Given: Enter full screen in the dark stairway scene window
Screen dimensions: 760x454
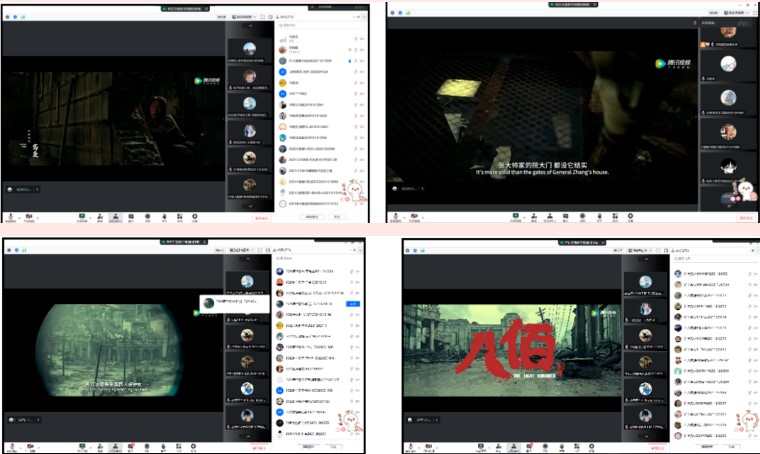Looking at the screenshot, I should click(x=263, y=17).
